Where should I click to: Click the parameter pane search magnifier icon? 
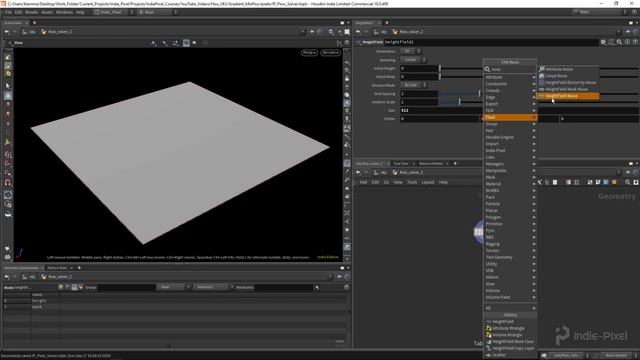pyautogui.click(x=619, y=42)
